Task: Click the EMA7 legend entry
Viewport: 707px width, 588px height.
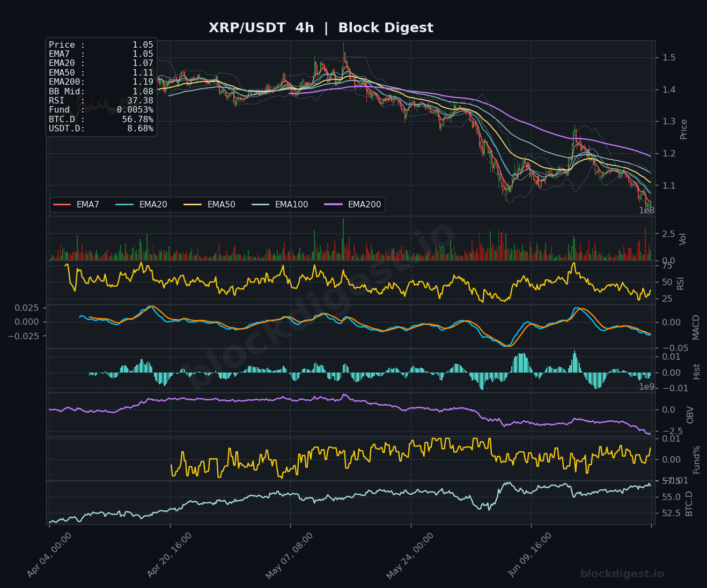Action: [x=76, y=205]
